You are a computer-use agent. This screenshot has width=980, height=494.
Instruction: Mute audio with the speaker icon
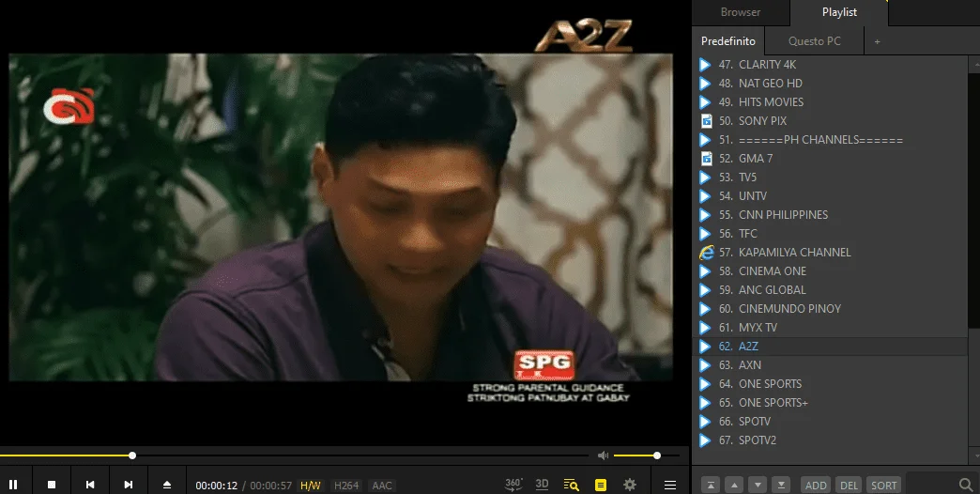(604, 455)
